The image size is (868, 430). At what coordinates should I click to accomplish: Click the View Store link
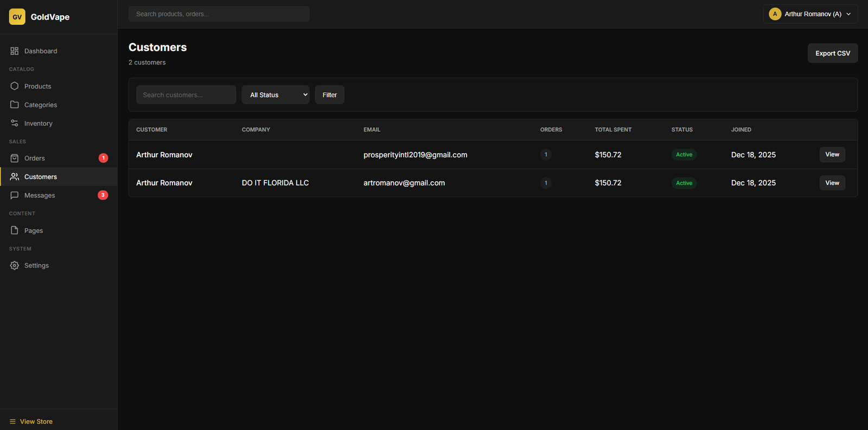click(x=36, y=421)
